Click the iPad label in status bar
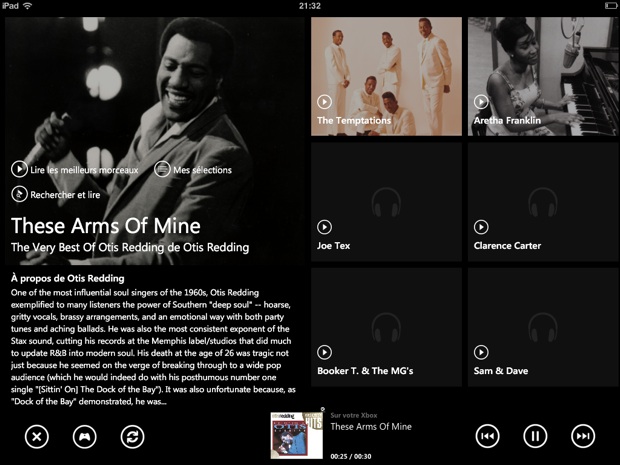Viewport: 620px width, 465px height. tap(10, 6)
